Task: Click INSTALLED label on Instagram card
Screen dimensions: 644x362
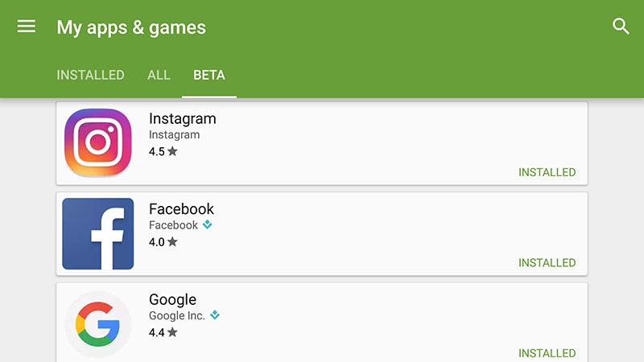Action: coord(547,172)
